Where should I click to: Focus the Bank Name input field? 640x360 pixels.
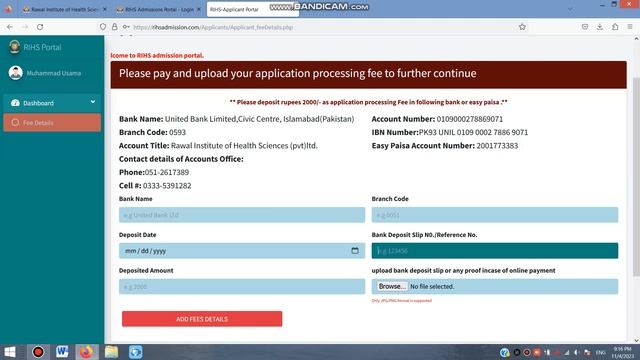pos(242,215)
